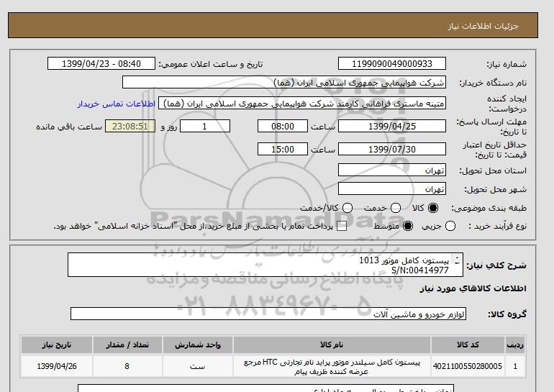Click the quantity cell 8

127,366
